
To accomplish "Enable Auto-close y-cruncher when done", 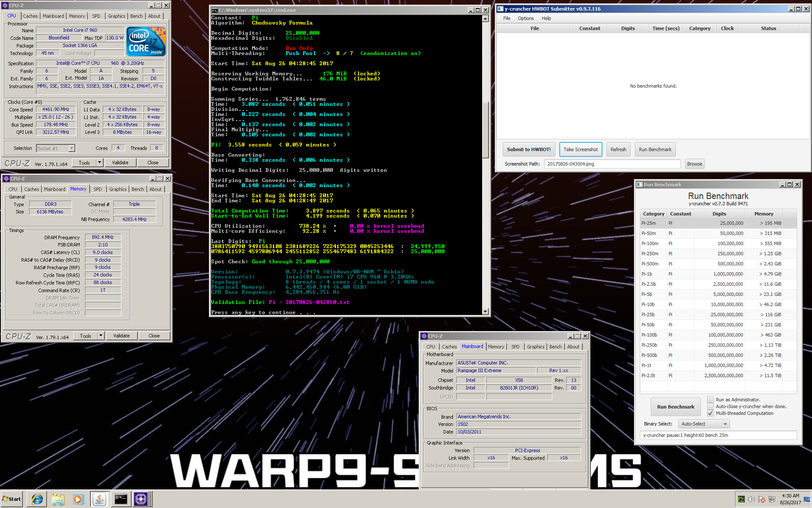I will (710, 406).
